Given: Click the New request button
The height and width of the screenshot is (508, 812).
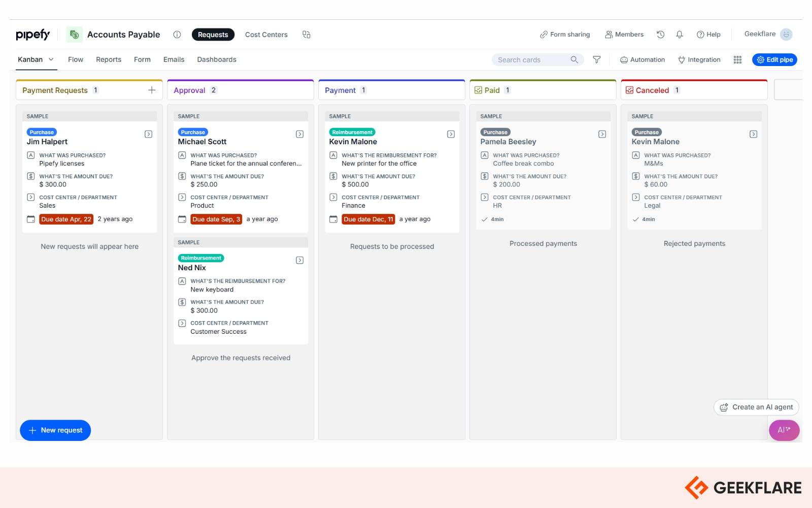Looking at the screenshot, I should [55, 430].
